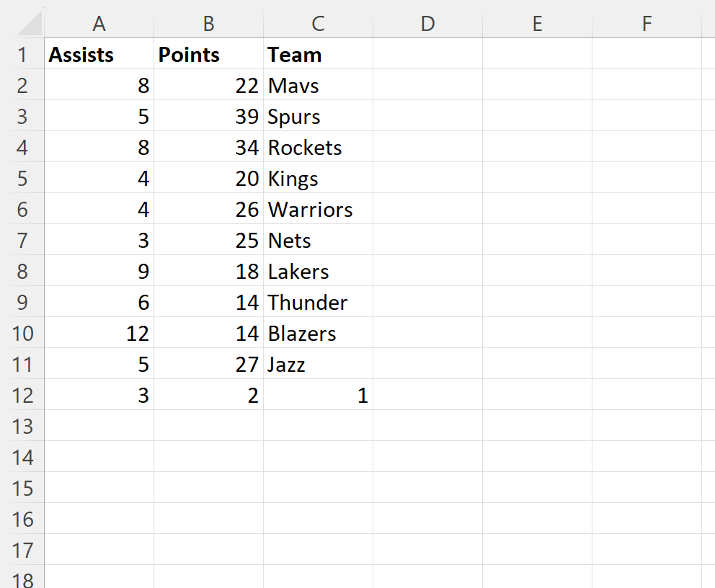The width and height of the screenshot is (715, 588).
Task: Click the Points cell showing 39
Action: pos(209,117)
